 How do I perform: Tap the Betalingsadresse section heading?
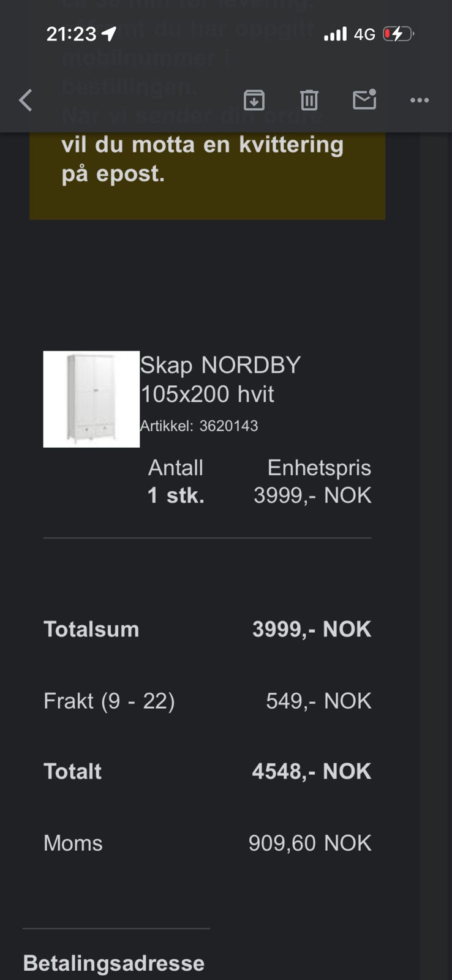point(114,963)
